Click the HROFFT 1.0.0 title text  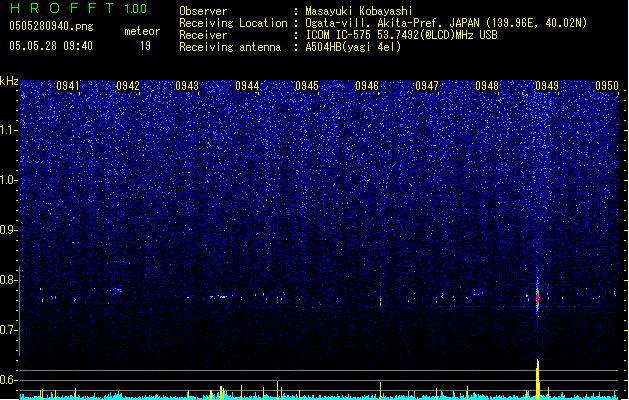[x=79, y=8]
